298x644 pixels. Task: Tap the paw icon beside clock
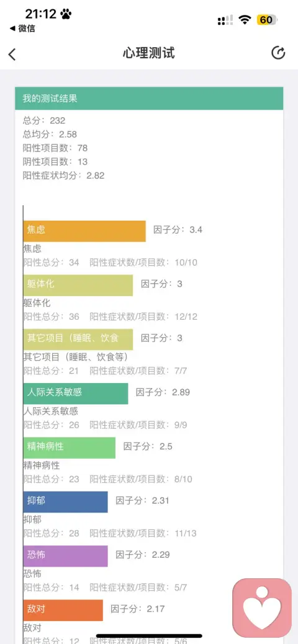tap(66, 14)
